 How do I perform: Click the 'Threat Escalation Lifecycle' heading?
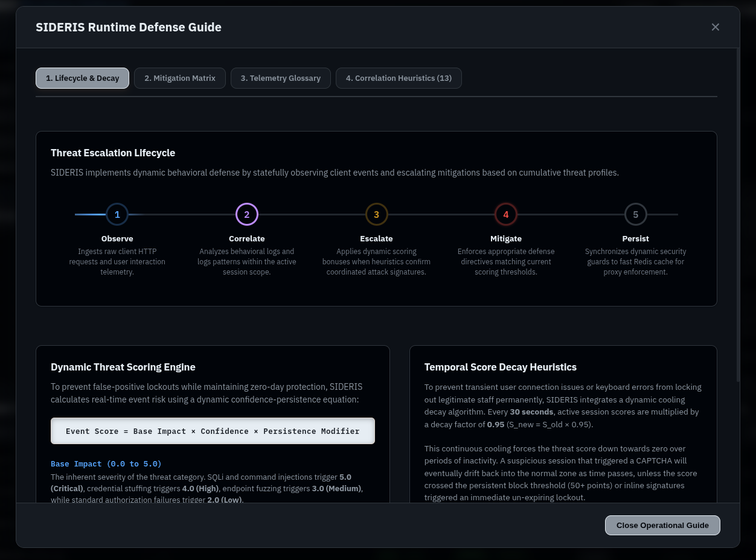[x=113, y=153]
